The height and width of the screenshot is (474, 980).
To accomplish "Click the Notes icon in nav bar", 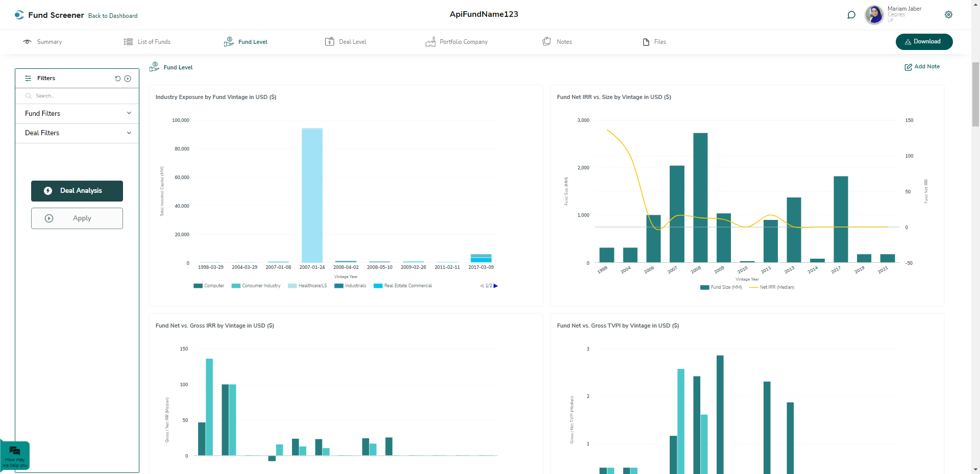I will coord(547,41).
